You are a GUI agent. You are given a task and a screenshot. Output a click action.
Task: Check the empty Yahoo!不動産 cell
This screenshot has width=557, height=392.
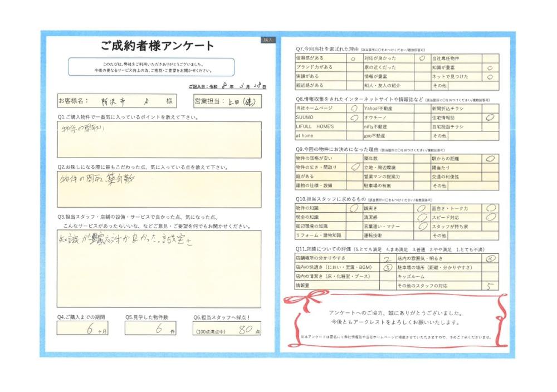pyautogui.click(x=422, y=109)
